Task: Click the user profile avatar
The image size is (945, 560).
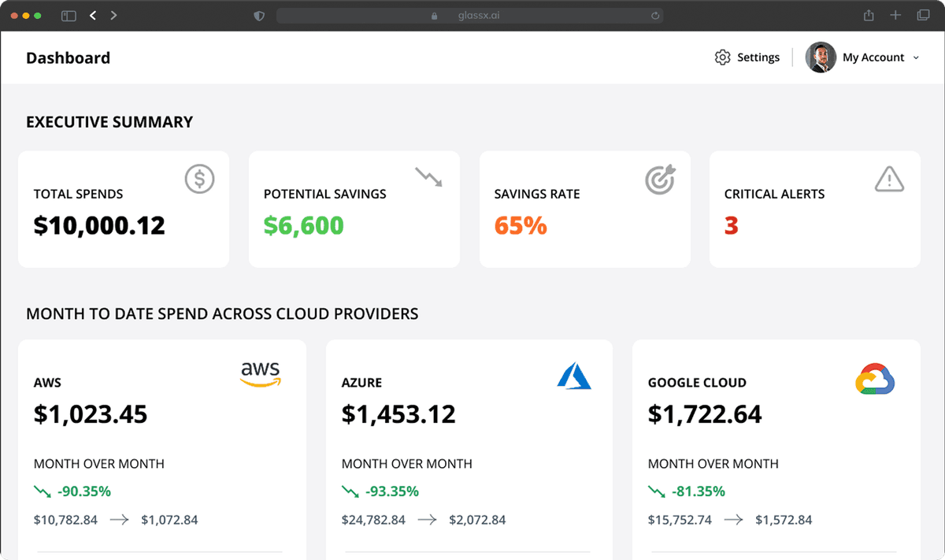Action: click(x=820, y=57)
